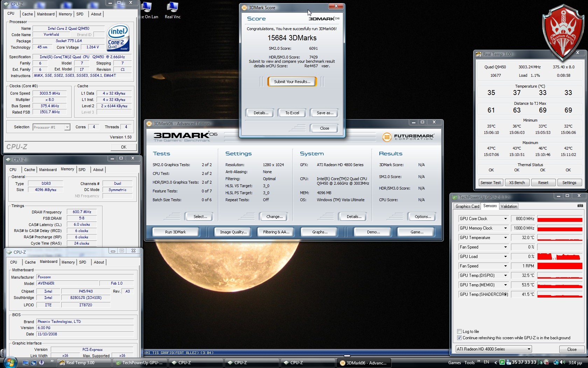Uncheck Continue refreshing this screen in background

[459, 338]
